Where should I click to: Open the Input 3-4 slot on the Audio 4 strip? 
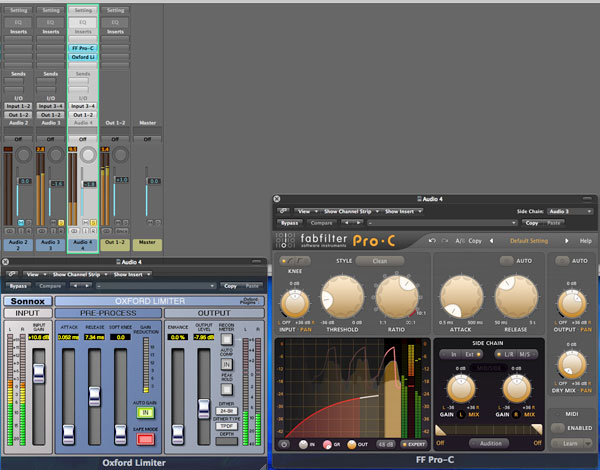83,106
